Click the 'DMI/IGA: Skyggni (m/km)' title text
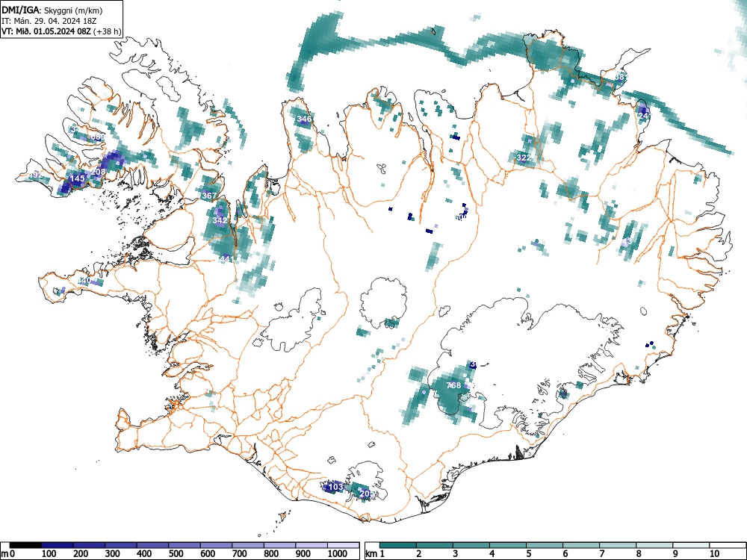 (52, 10)
